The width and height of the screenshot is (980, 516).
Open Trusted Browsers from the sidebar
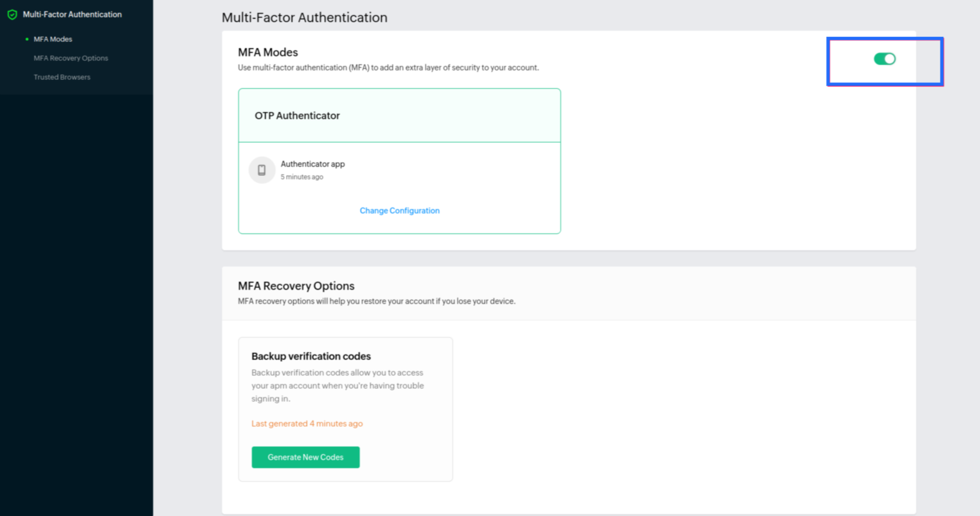(x=61, y=77)
